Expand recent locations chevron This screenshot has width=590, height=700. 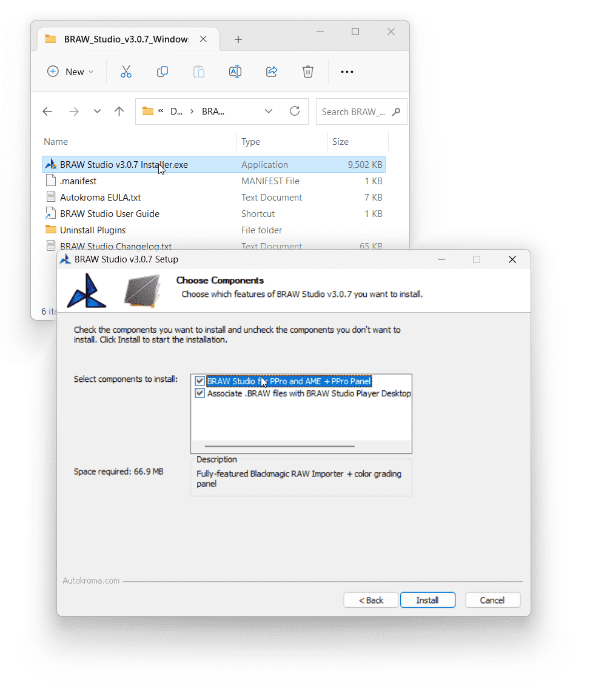coord(97,112)
